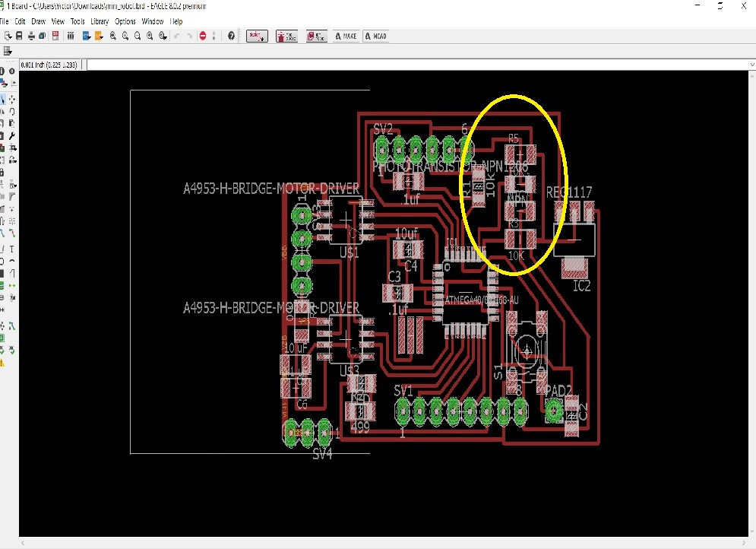The image size is (756, 549).
Task: Open the File menu
Action: click(x=4, y=21)
